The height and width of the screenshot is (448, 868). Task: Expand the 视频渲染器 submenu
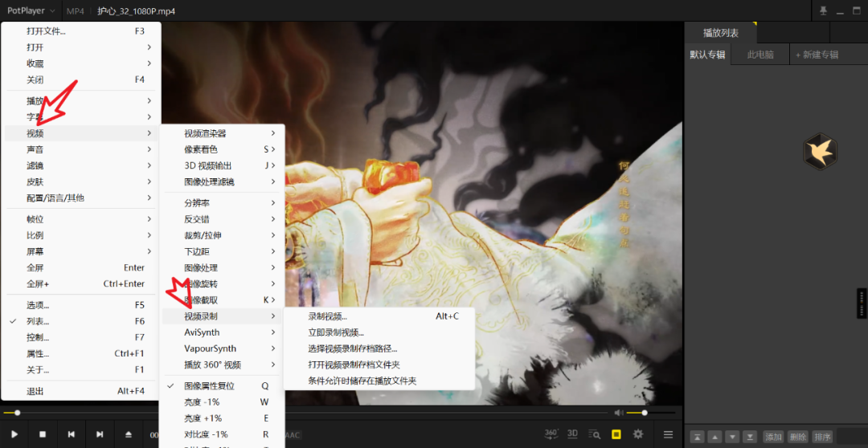click(x=223, y=133)
